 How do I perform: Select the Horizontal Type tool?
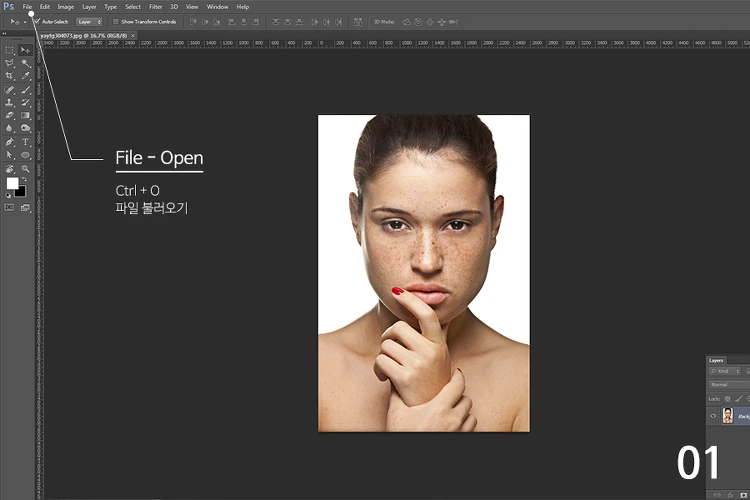coord(25,142)
